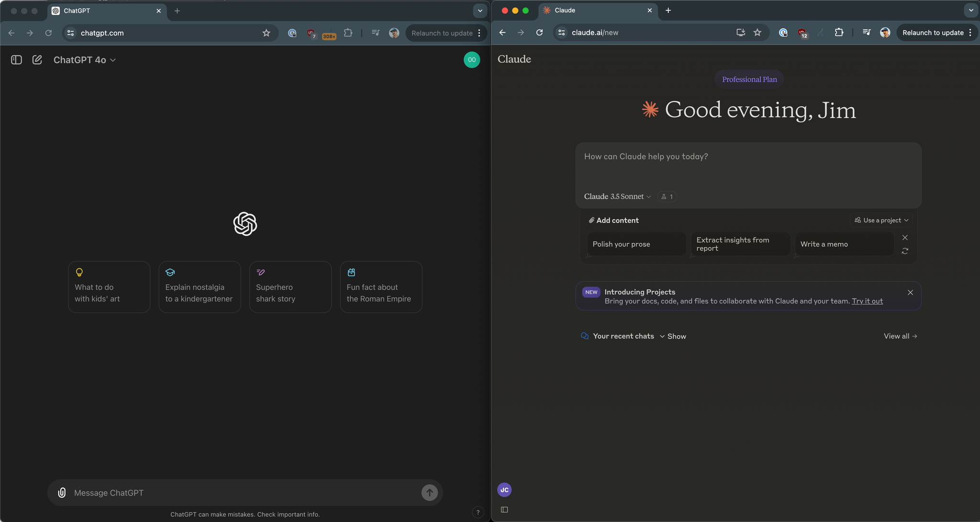Show your recent chats list
The height and width of the screenshot is (522, 980).
point(673,336)
